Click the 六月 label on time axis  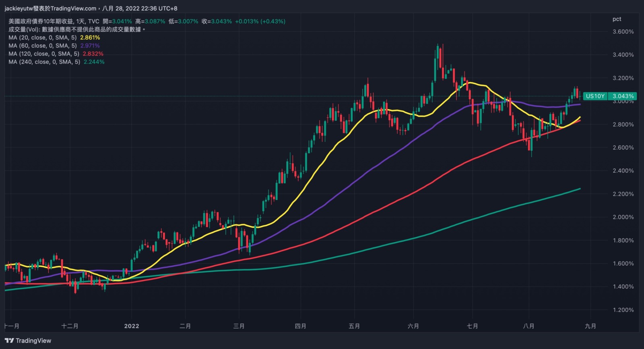coord(413,326)
